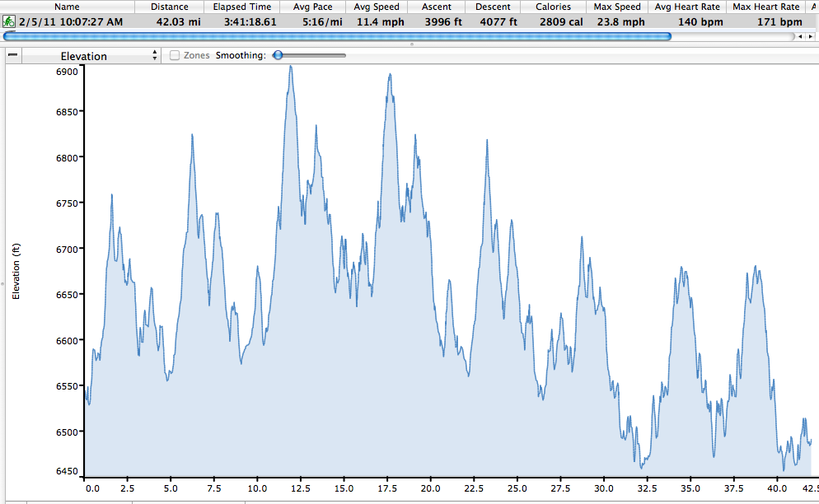The height and width of the screenshot is (504, 819).
Task: Sort by the Distance column header
Action: tap(170, 7)
